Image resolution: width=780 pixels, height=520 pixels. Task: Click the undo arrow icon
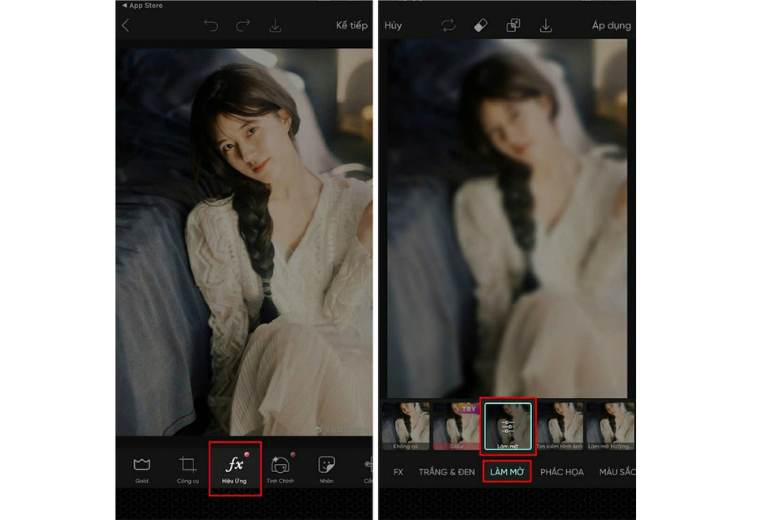coord(211,25)
